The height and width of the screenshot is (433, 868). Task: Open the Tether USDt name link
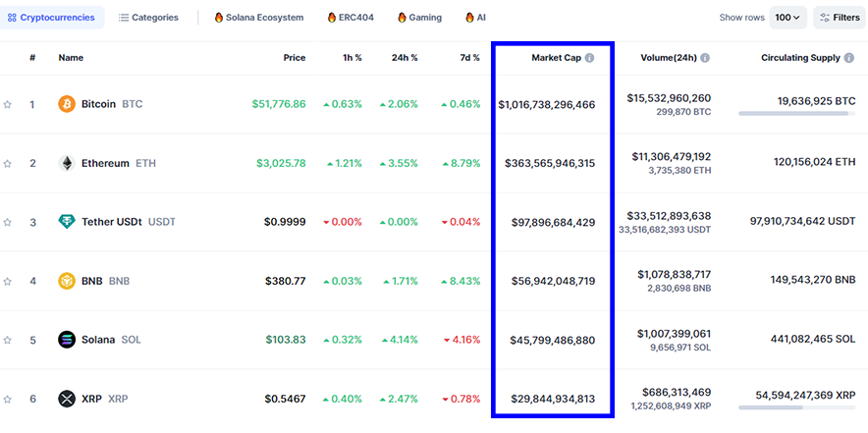pos(112,222)
